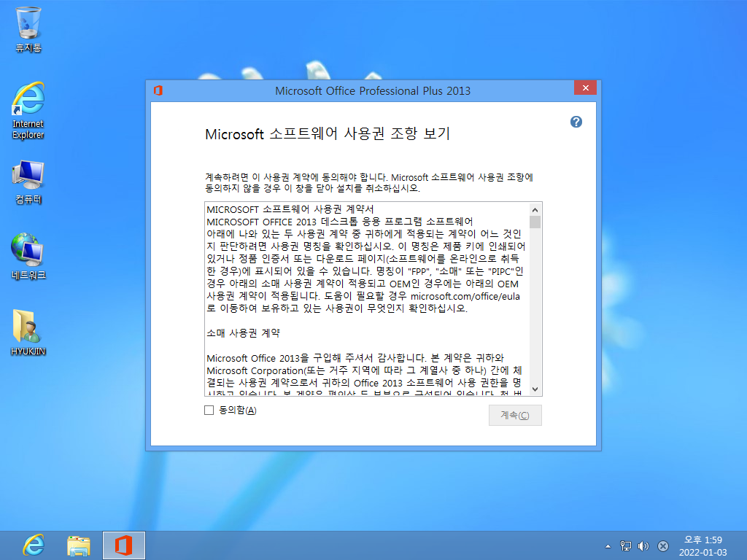The height and width of the screenshot is (560, 747).
Task: Click the 'Microsoft 소프트웨어 사용권 조항 보기' heading
Action: [x=328, y=134]
